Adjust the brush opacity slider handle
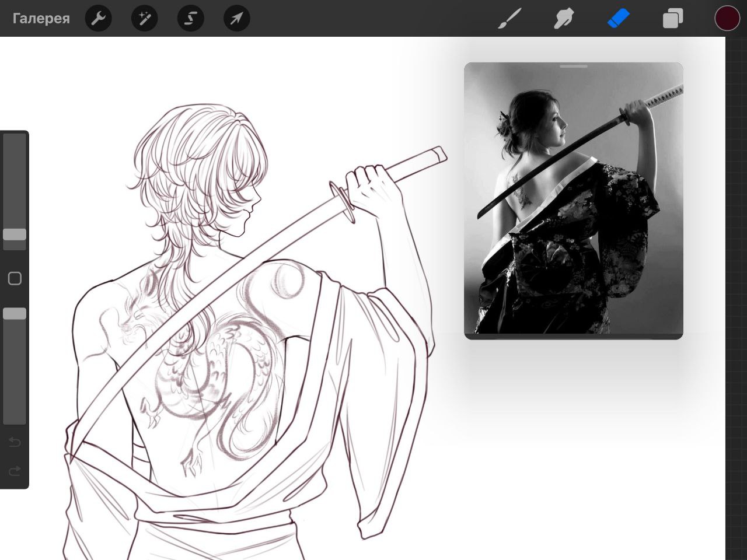 coord(15,314)
